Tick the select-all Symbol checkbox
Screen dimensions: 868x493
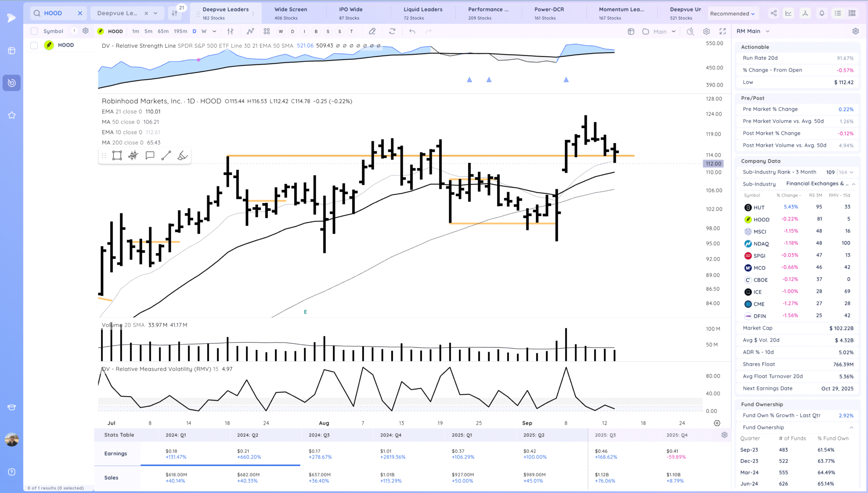(34, 31)
